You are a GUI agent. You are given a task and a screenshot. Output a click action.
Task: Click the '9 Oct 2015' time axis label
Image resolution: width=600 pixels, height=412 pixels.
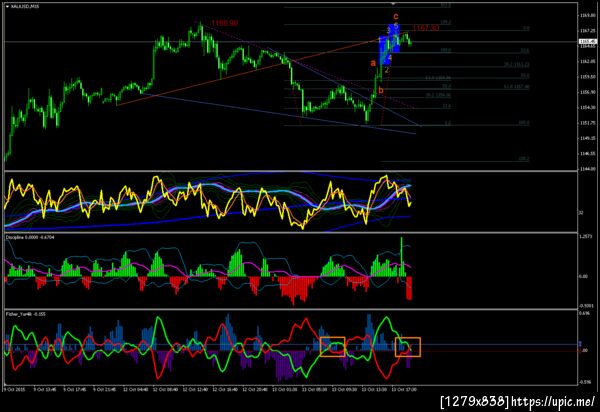click(x=15, y=389)
